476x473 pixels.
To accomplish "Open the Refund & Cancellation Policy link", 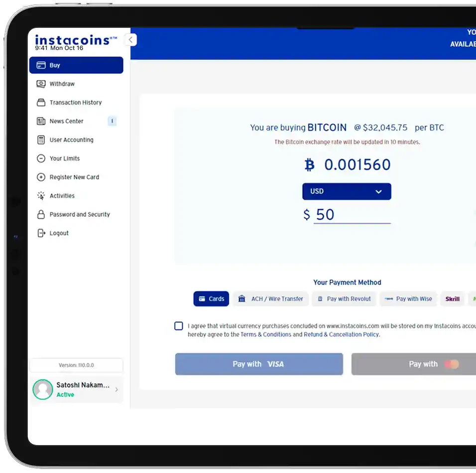I will (341, 334).
